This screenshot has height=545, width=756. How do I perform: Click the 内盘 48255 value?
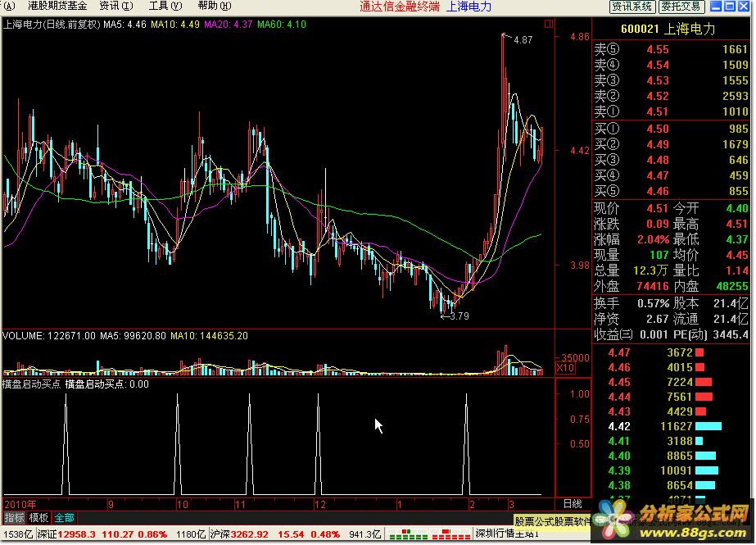(x=732, y=287)
